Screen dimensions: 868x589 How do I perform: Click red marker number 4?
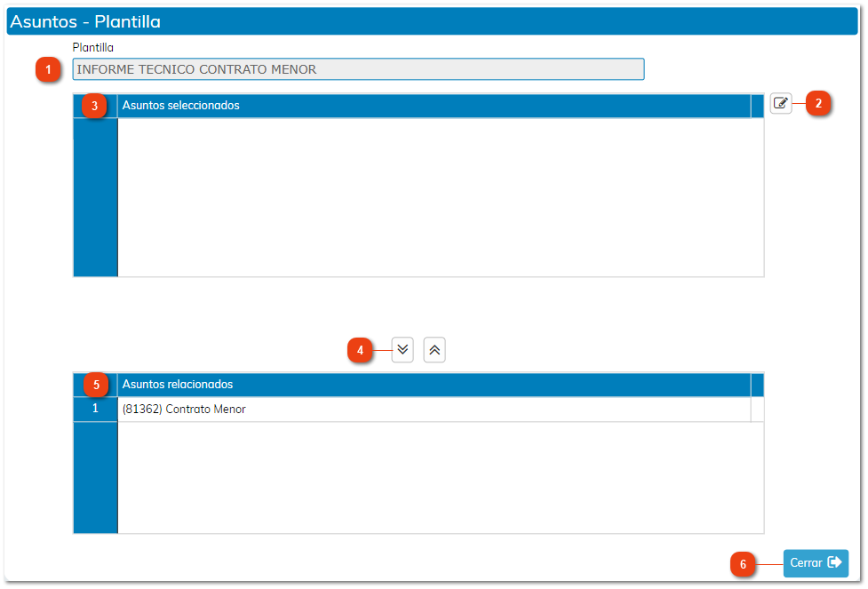[360, 351]
